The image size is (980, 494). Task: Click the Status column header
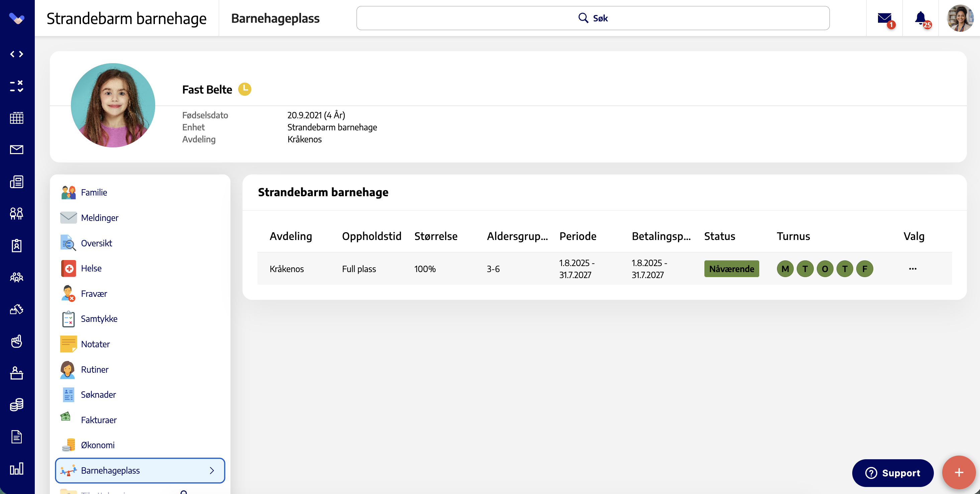click(719, 236)
